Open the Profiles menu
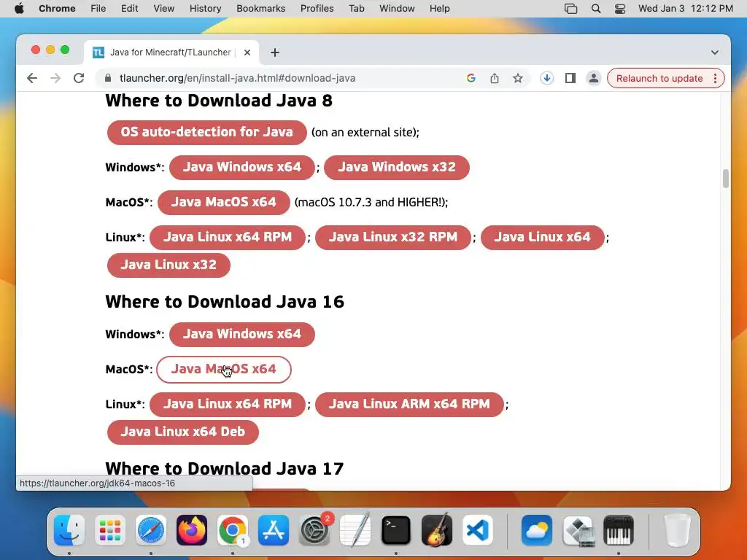This screenshot has height=560, width=747. coord(317,9)
